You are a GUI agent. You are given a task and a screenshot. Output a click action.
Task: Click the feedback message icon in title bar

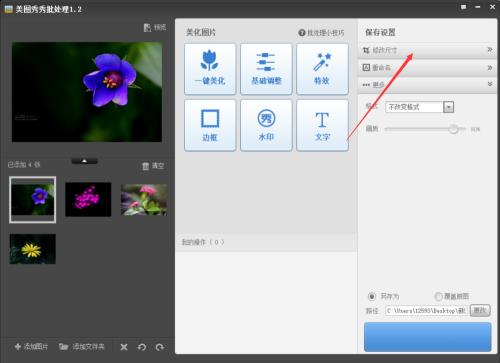click(463, 7)
